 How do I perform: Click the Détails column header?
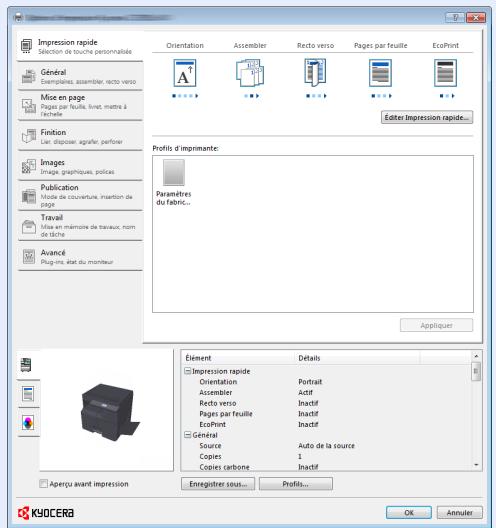point(357,358)
